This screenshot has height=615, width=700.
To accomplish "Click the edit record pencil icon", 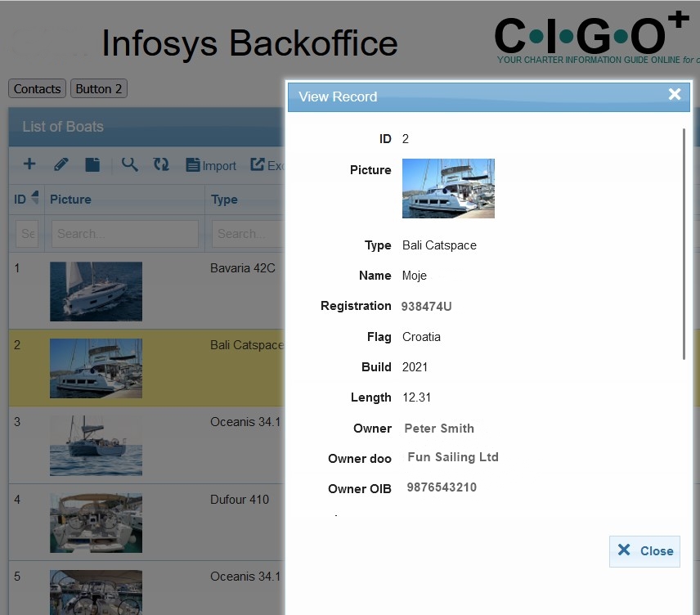I will coord(61,164).
